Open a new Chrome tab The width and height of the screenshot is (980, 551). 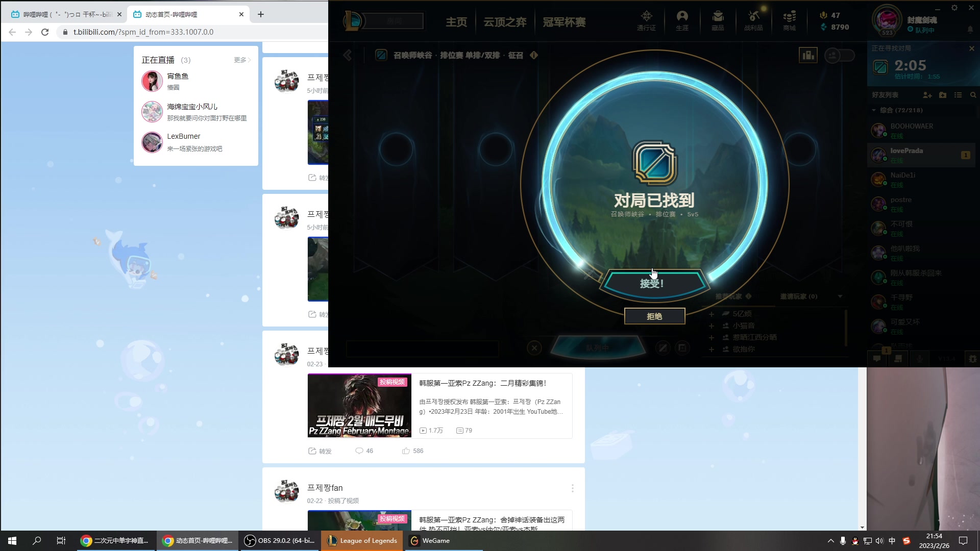[x=261, y=14]
